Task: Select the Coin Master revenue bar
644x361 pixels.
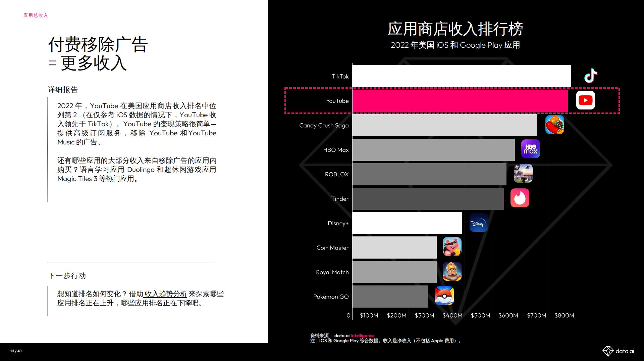Action: (394, 247)
